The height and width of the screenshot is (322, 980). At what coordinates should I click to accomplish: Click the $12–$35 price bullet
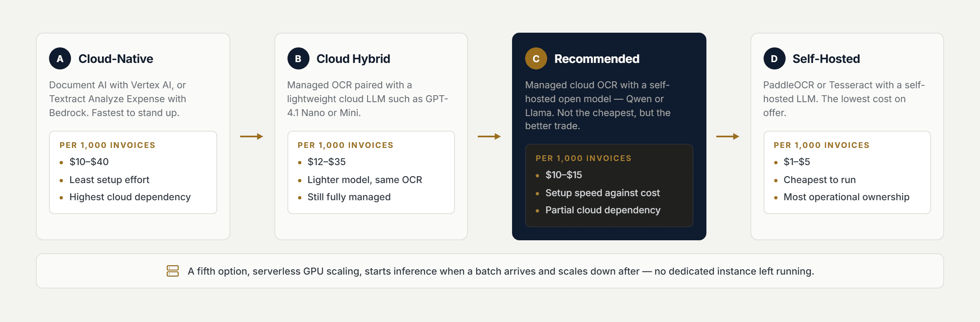click(x=326, y=162)
